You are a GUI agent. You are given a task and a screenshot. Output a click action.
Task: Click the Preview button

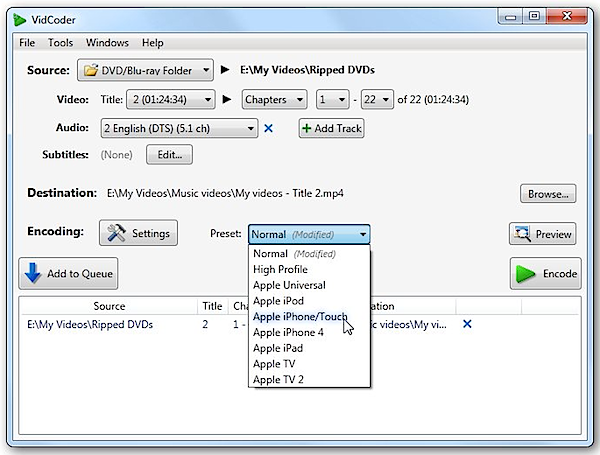click(x=543, y=233)
